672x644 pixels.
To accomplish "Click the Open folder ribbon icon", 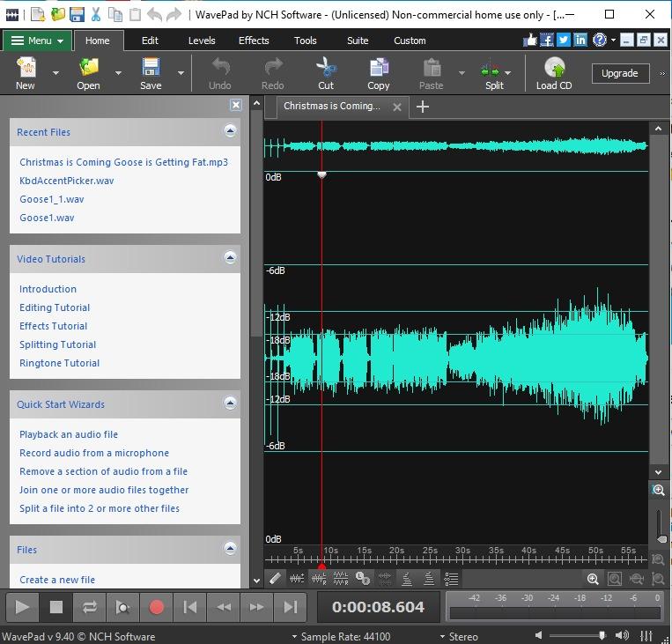I will point(89,68).
